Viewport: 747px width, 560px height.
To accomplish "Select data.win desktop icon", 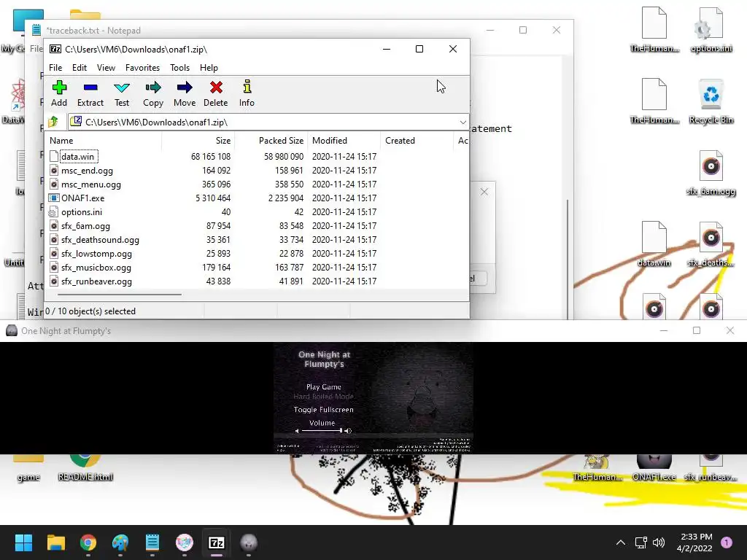I will point(654,244).
